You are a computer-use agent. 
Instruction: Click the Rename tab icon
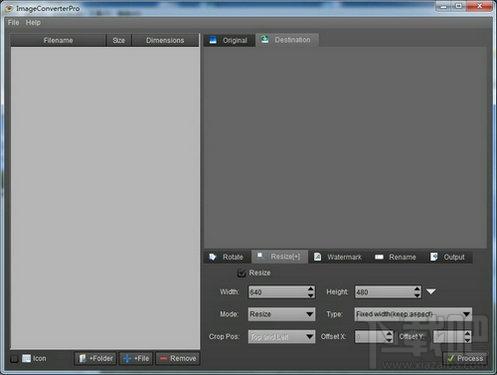(x=379, y=257)
